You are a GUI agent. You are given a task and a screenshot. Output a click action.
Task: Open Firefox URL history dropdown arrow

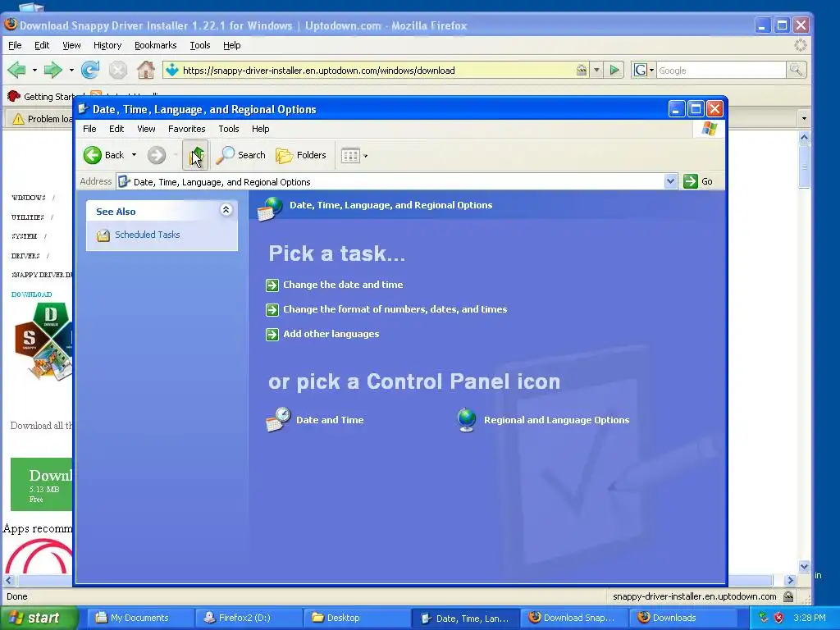[x=596, y=71]
